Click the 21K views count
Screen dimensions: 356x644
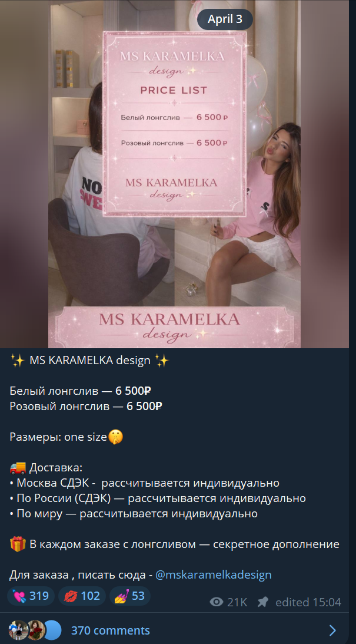(x=238, y=602)
